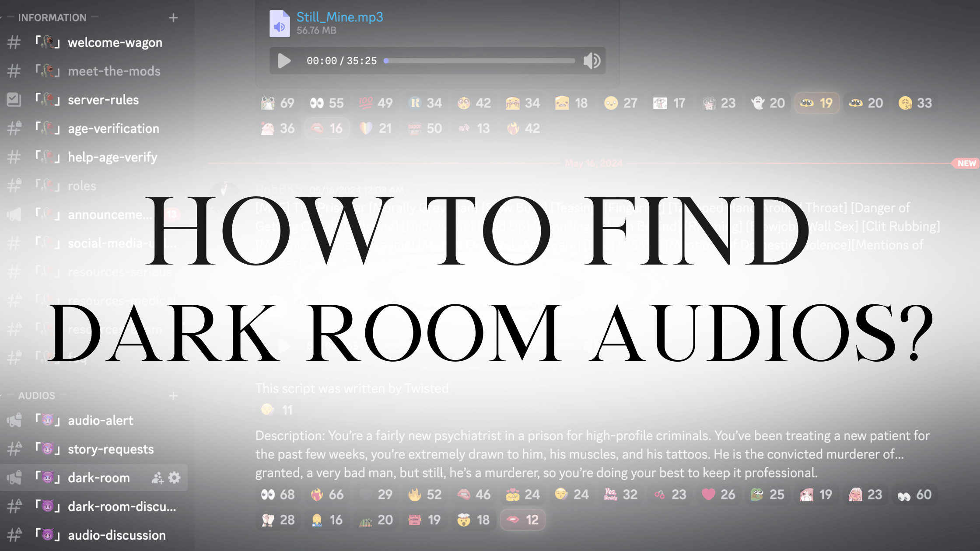Screen dimensions: 980x551
Task: Add a channel in the INFORMATION category
Action: click(174, 17)
